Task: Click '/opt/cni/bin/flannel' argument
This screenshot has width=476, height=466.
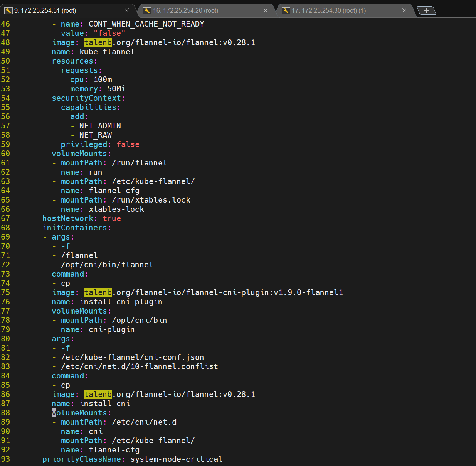Action: (x=107, y=265)
